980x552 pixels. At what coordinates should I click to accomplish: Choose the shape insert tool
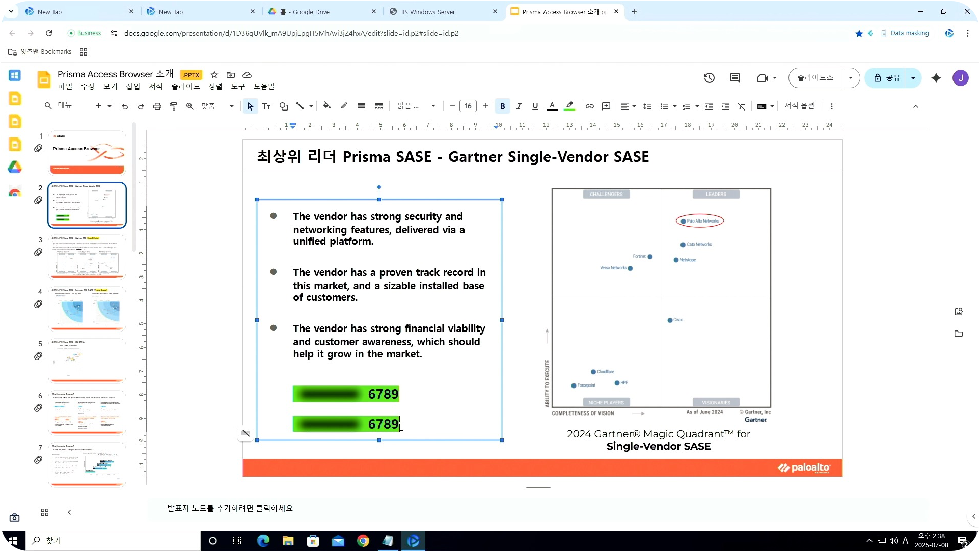coord(284,106)
